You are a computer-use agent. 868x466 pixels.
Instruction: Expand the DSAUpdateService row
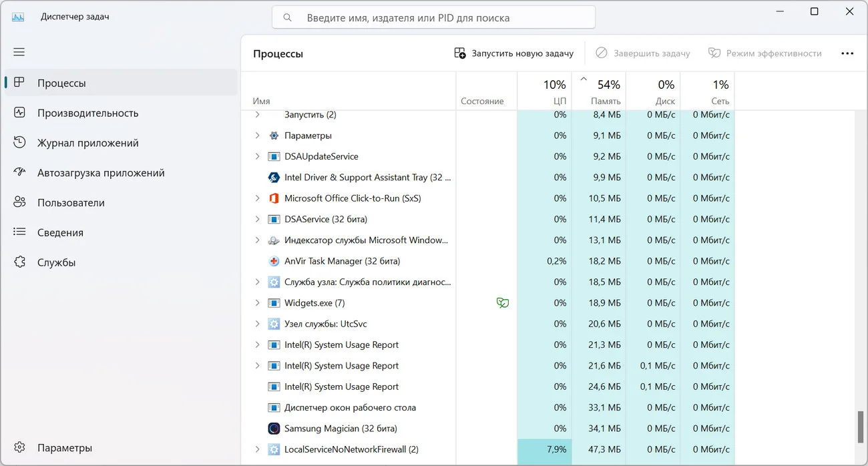258,156
